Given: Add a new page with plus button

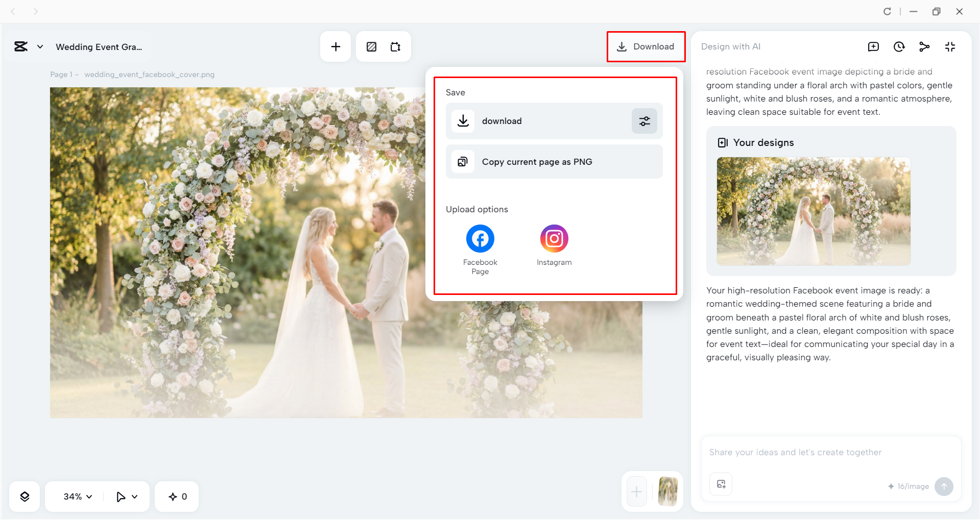Looking at the screenshot, I should 636,491.
